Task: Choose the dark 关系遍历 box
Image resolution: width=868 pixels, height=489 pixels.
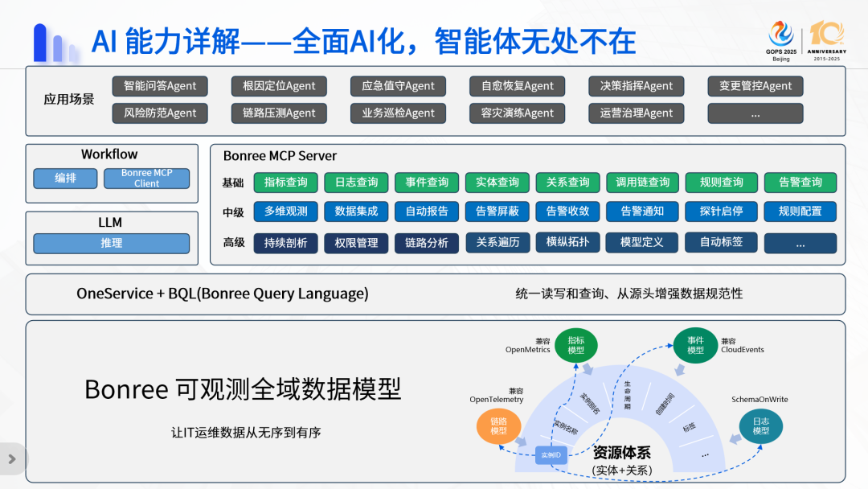Action: 497,242
